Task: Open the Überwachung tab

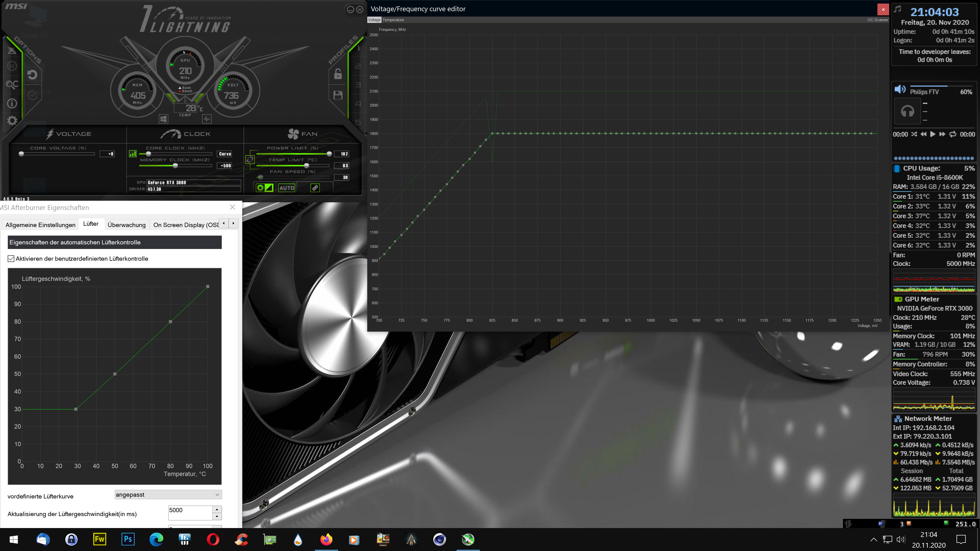Action: click(127, 225)
